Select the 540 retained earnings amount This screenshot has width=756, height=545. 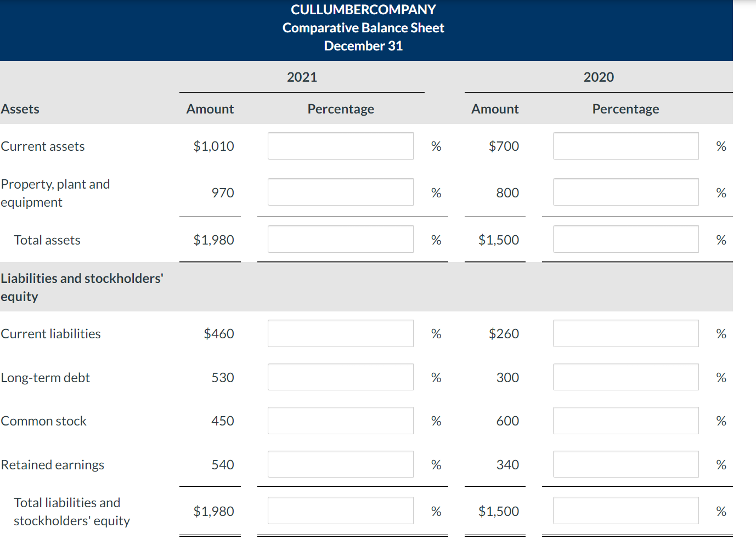223,465
